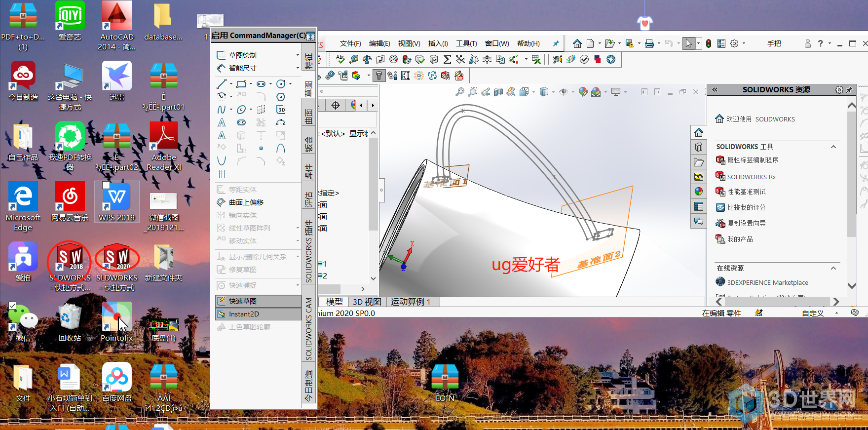Click the Zoom to Area icon
Image resolution: width=868 pixels, height=430 pixels.
pyautogui.click(x=473, y=92)
